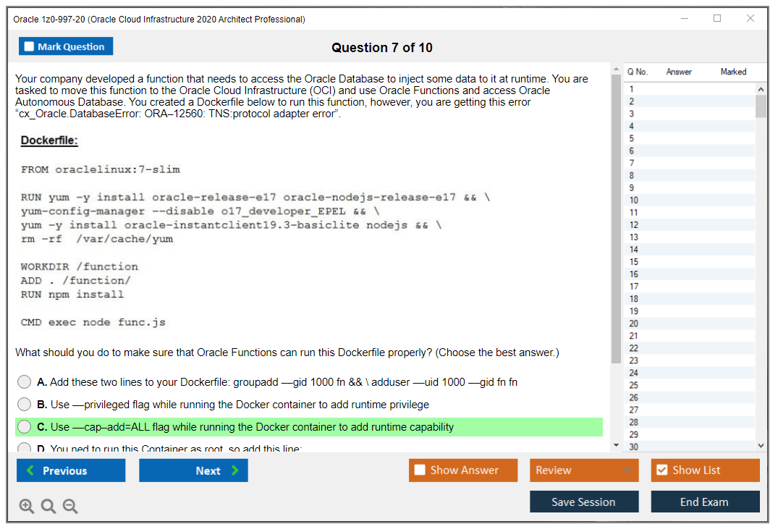The width and height of the screenshot is (778, 532).
Task: Click the up arrow on question text scrollbar
Action: [616, 69]
